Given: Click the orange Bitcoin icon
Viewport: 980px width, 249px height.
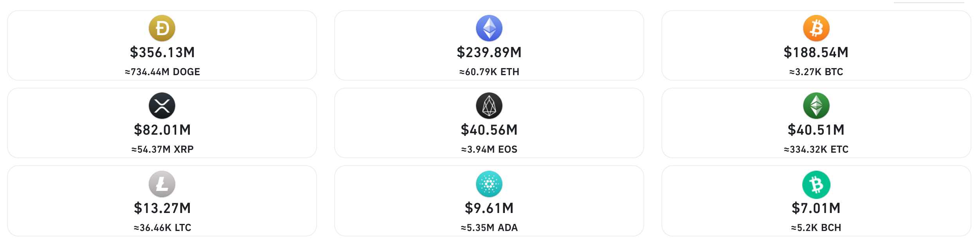Looking at the screenshot, I should (x=816, y=28).
